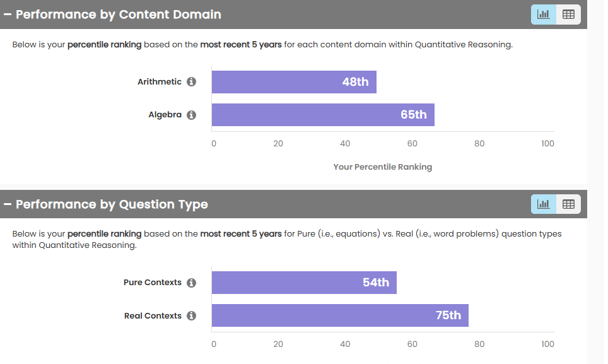Click the Real Contexts label
This screenshot has height=364, width=608.
(153, 316)
